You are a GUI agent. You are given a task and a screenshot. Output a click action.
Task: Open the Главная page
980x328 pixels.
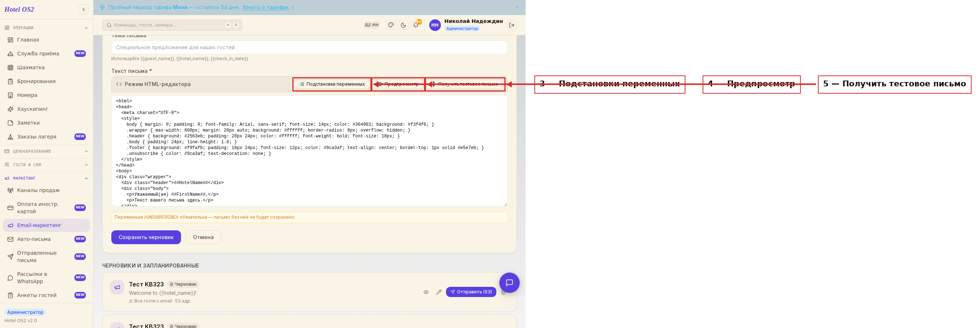point(46,40)
